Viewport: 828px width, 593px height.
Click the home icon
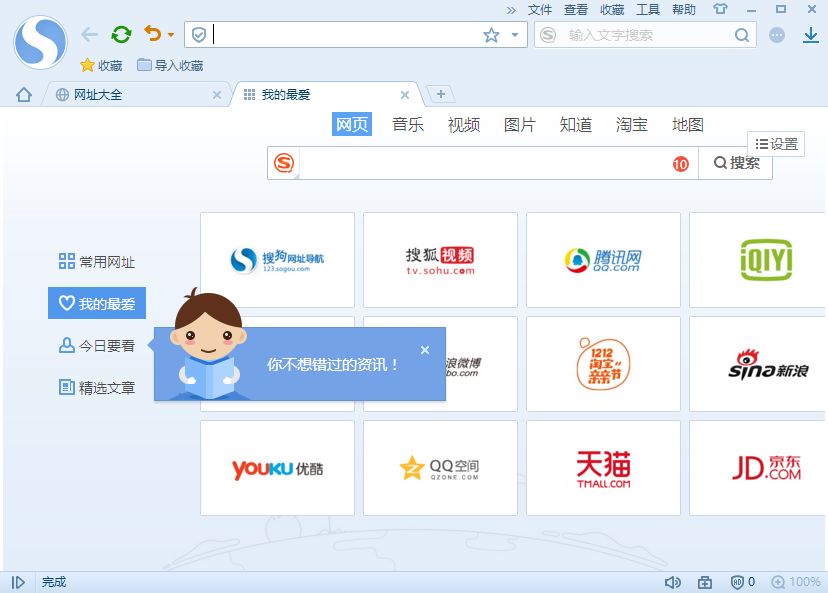coord(22,94)
